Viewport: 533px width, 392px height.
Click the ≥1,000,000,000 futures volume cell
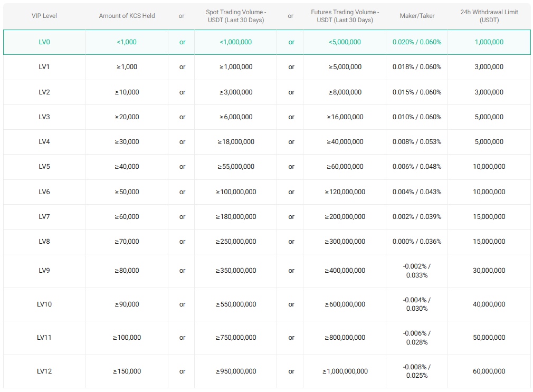click(344, 371)
